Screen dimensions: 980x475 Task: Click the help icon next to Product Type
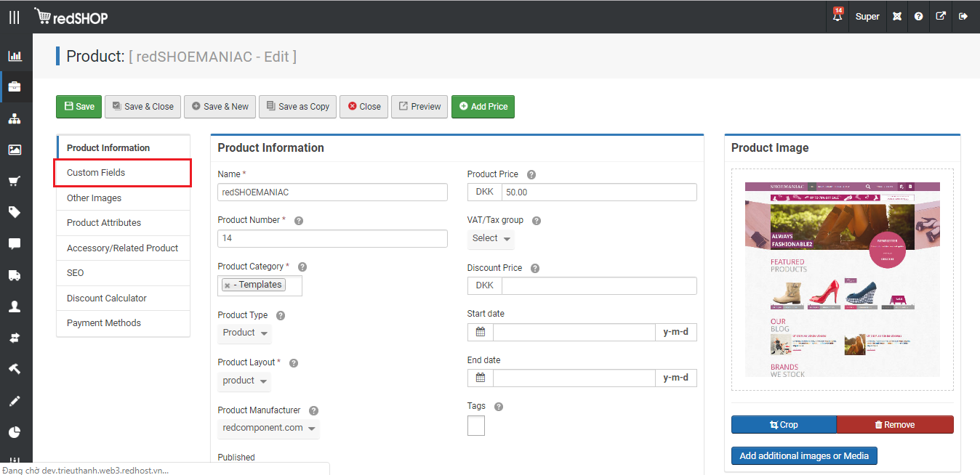[281, 316]
